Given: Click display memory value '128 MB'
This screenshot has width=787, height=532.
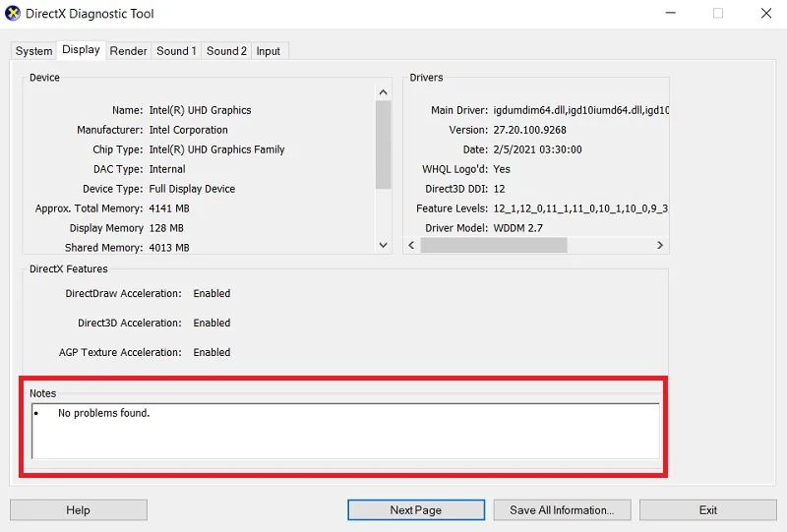Looking at the screenshot, I should click(166, 228).
